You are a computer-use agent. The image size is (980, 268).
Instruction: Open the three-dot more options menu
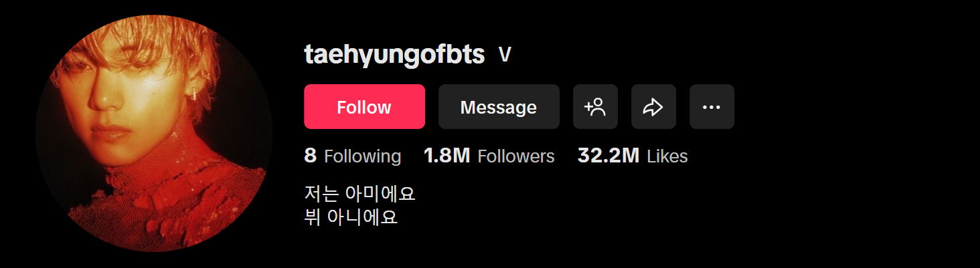(x=712, y=107)
